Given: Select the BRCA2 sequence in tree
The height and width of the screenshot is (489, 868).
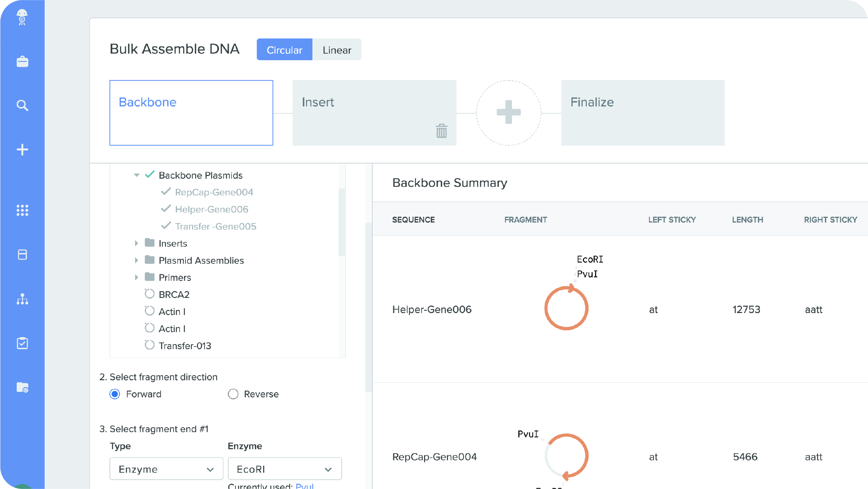Looking at the screenshot, I should point(174,294).
